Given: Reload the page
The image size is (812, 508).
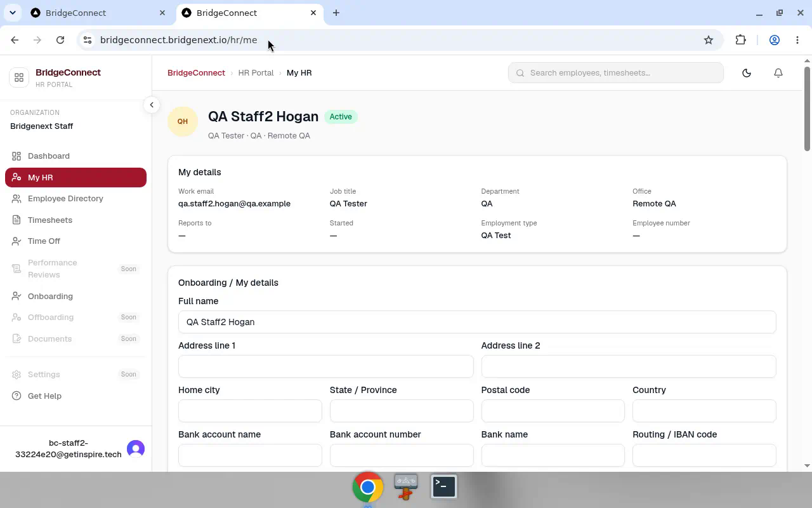Looking at the screenshot, I should 60,40.
